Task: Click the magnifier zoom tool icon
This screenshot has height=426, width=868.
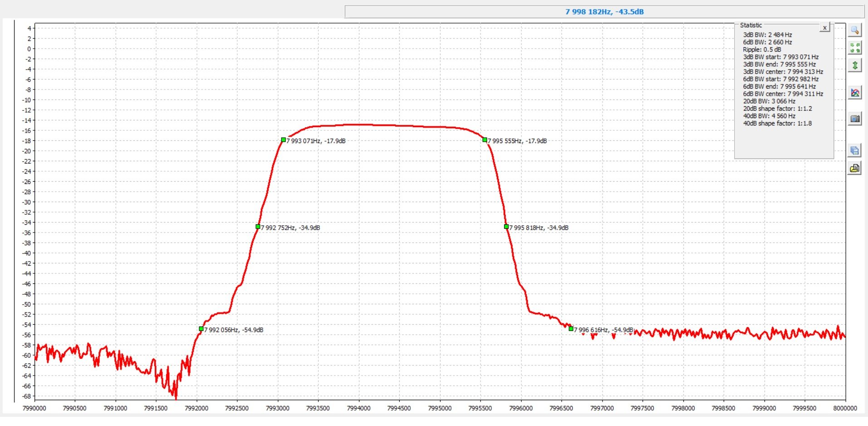Action: (x=855, y=30)
